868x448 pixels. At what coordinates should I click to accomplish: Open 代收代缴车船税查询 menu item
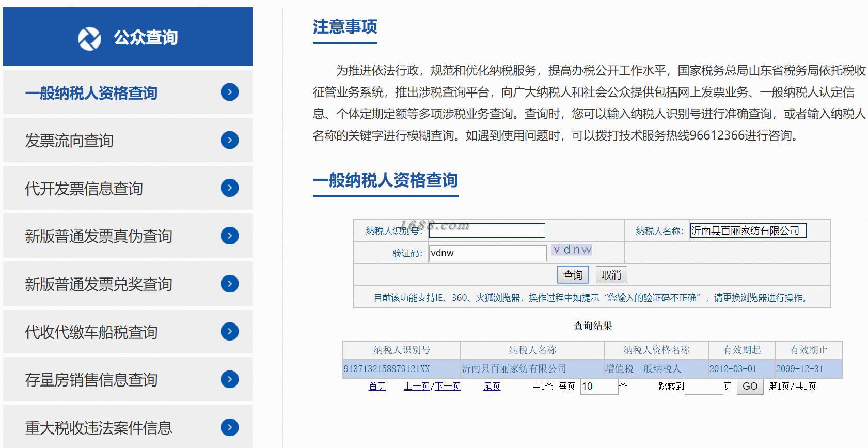[128, 332]
